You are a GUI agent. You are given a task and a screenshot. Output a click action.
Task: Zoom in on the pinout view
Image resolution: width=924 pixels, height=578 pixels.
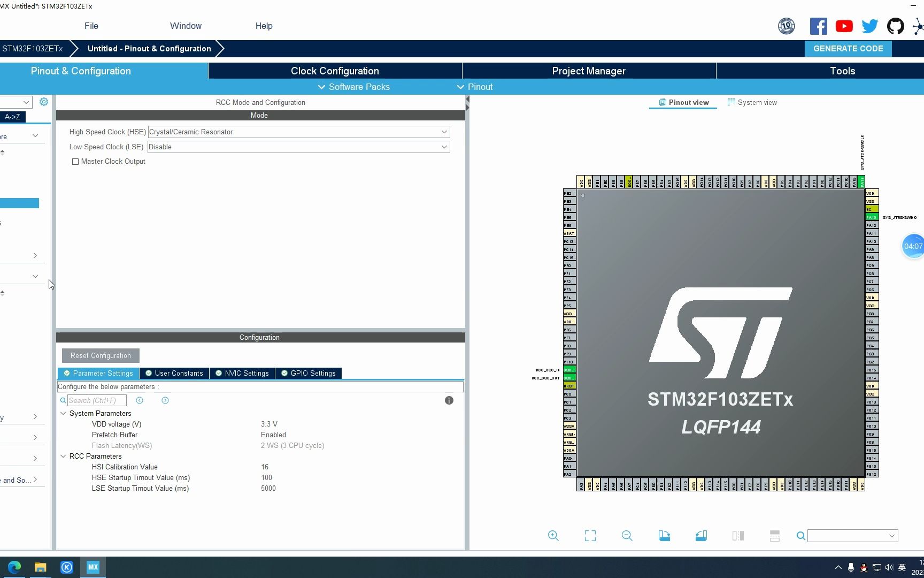(x=553, y=536)
